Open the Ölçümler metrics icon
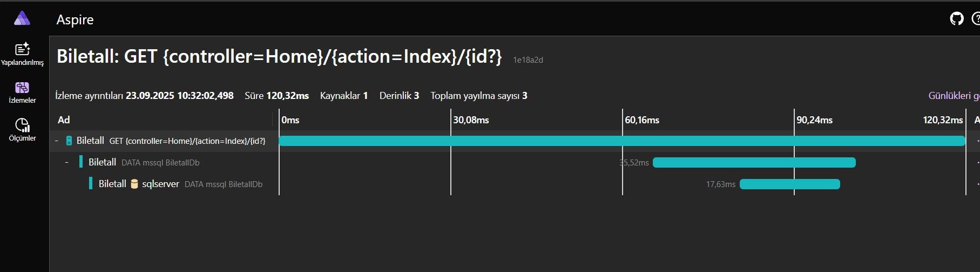Screen dimensions: 980x272 coord(22,125)
